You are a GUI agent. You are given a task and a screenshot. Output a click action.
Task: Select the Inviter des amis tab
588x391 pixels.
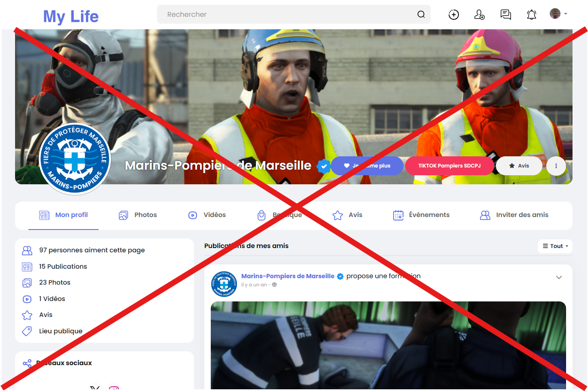point(514,215)
